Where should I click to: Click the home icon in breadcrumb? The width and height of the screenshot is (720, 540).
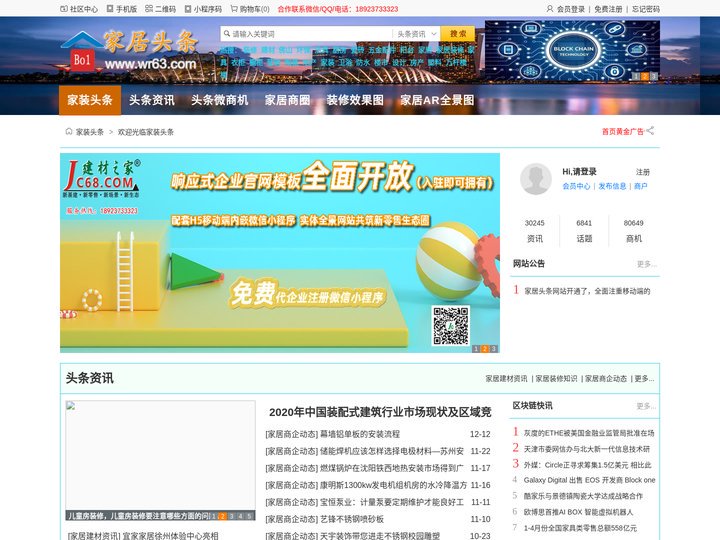coord(69,131)
